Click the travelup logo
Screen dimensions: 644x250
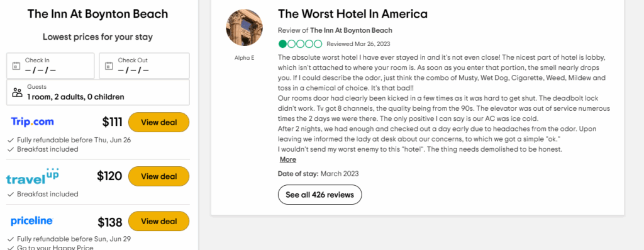coord(33,176)
